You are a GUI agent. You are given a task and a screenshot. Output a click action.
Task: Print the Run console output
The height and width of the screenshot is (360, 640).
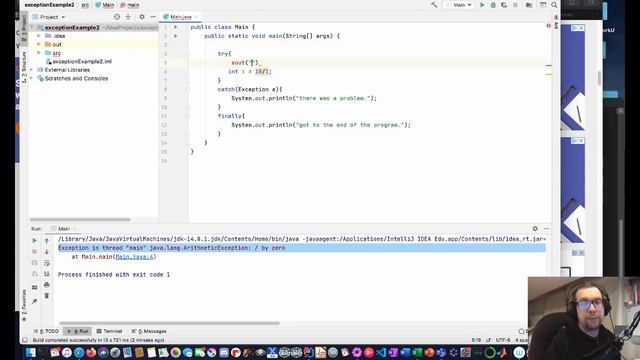47,284
